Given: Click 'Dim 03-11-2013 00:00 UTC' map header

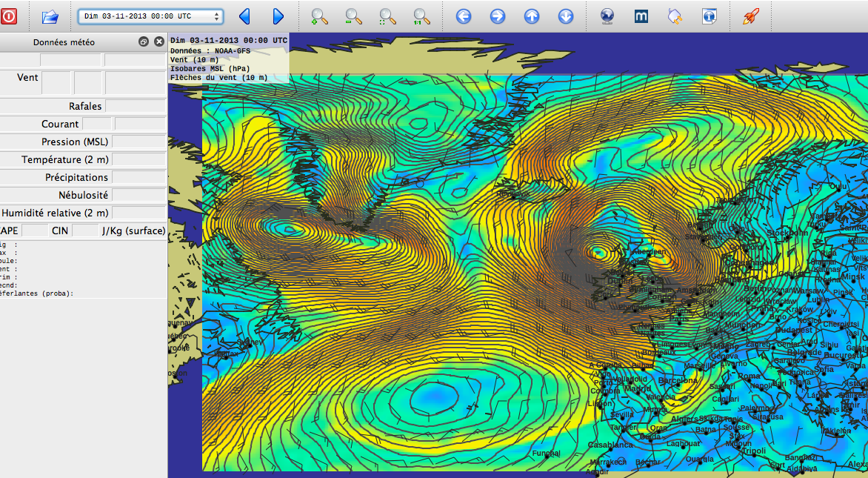Looking at the screenshot, I should (x=229, y=41).
